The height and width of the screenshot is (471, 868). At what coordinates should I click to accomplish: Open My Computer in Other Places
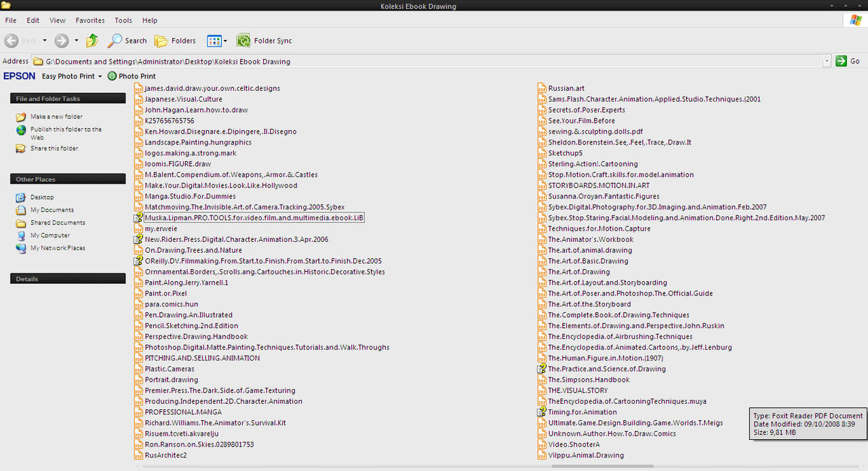click(50, 235)
